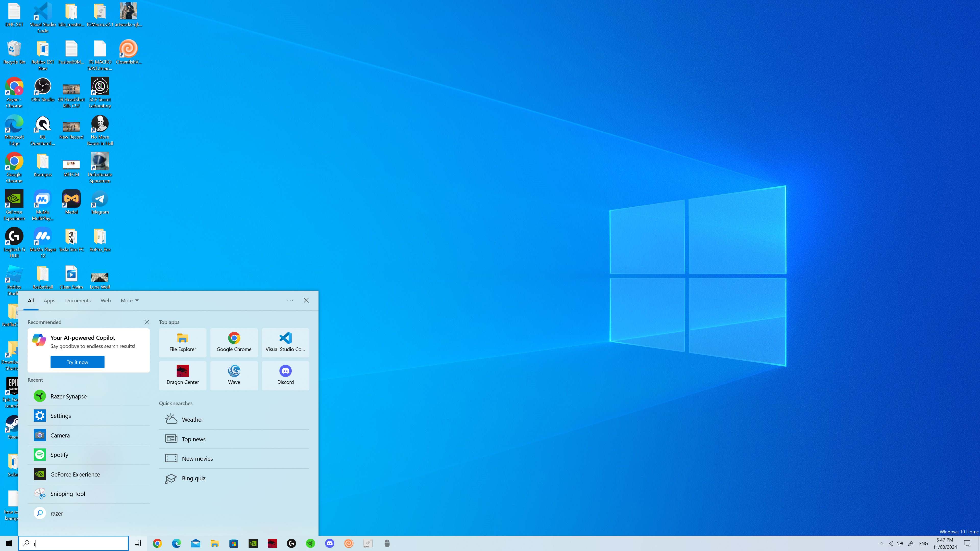Viewport: 980px width, 551px height.
Task: Expand the More filter dropdown
Action: (129, 300)
